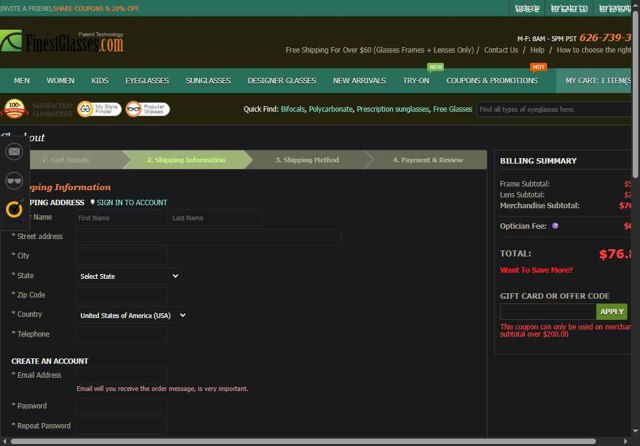The image size is (640, 446).
Task: Click the 100% satisfaction guaranteed badge
Action: tap(14, 109)
